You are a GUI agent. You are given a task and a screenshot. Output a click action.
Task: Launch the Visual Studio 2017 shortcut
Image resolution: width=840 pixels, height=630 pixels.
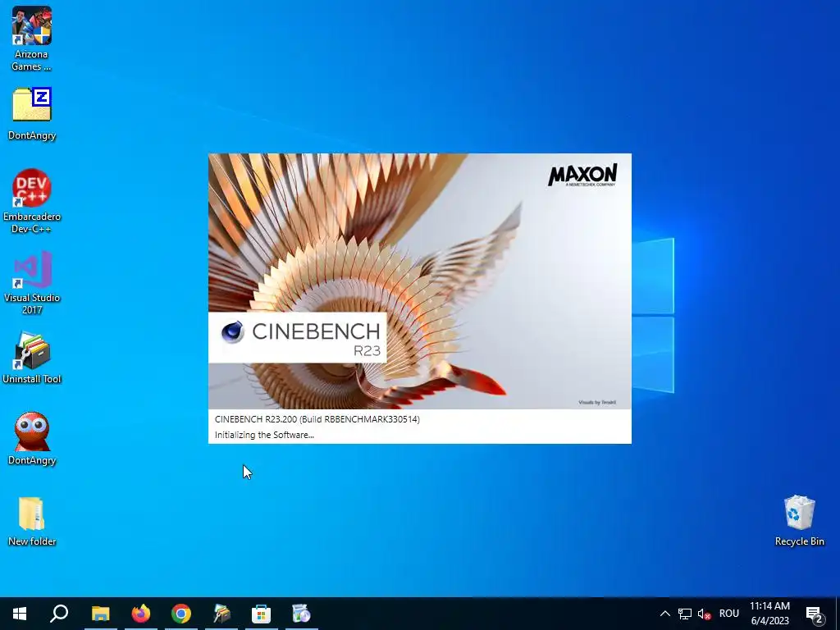pyautogui.click(x=32, y=282)
